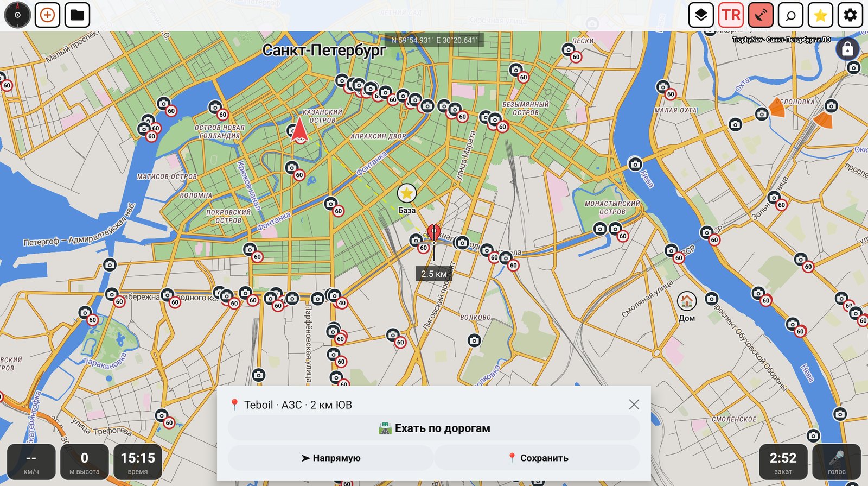Click the 'Малая Охта' district label
The height and width of the screenshot is (486, 868).
click(x=676, y=110)
